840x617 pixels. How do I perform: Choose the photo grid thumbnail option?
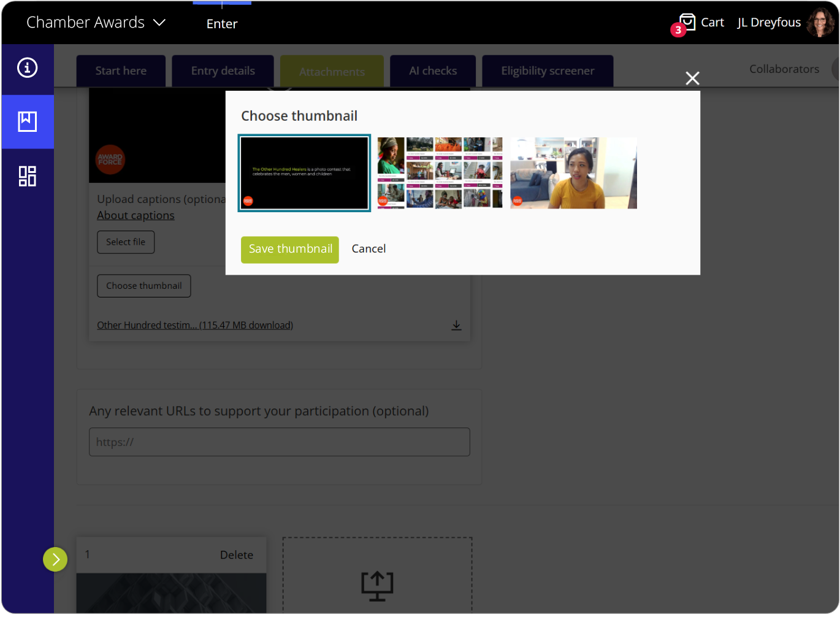point(440,172)
